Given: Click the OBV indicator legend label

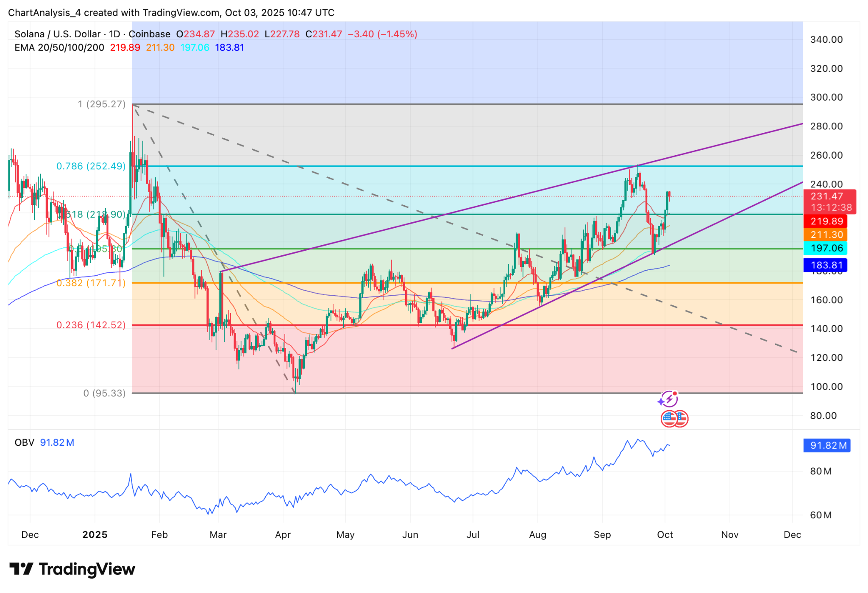Looking at the screenshot, I should [x=24, y=442].
